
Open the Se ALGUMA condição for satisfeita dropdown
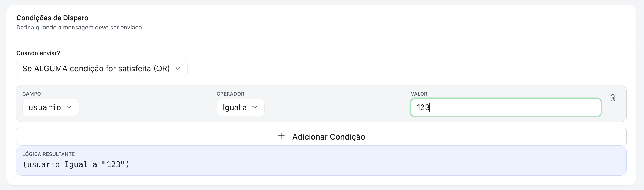[x=102, y=69]
